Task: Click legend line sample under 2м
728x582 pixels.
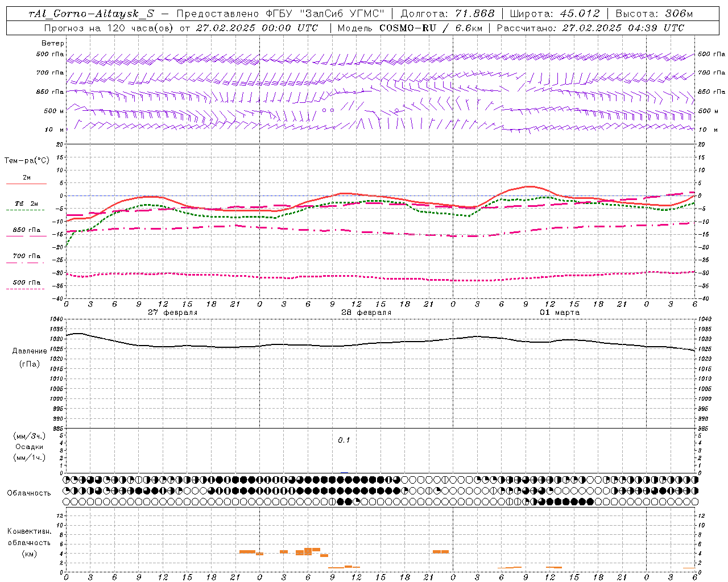Action: pos(26,184)
